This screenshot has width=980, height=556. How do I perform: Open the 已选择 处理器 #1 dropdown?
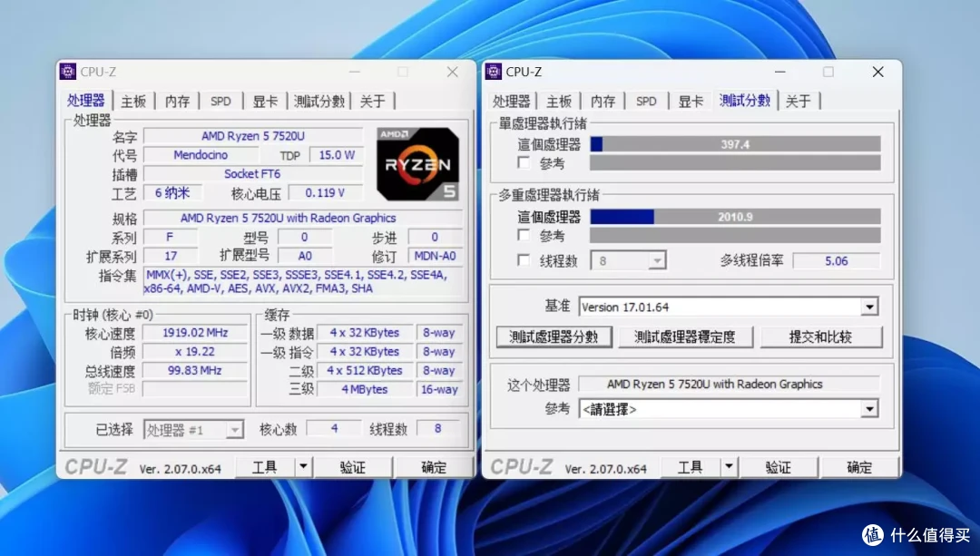click(x=234, y=430)
